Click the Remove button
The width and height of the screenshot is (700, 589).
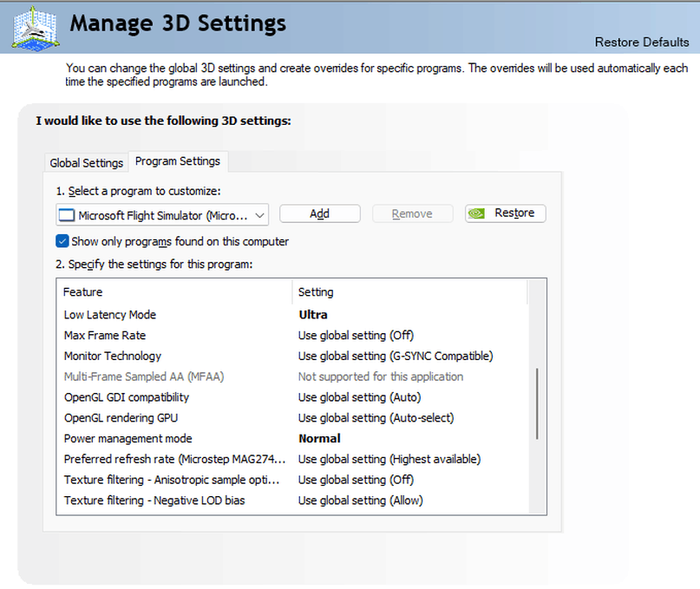pyautogui.click(x=412, y=213)
